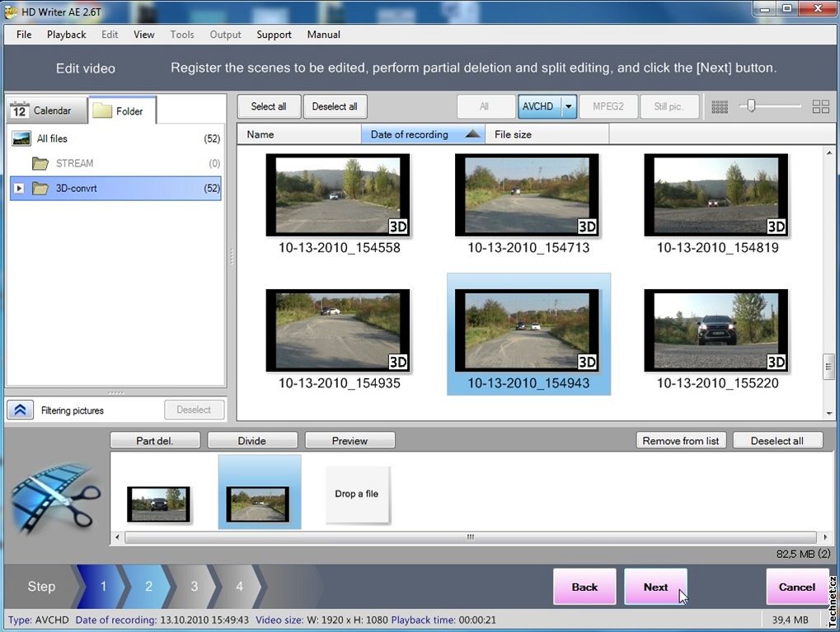Select the All files picture icon
The image size is (840, 632).
(21, 138)
